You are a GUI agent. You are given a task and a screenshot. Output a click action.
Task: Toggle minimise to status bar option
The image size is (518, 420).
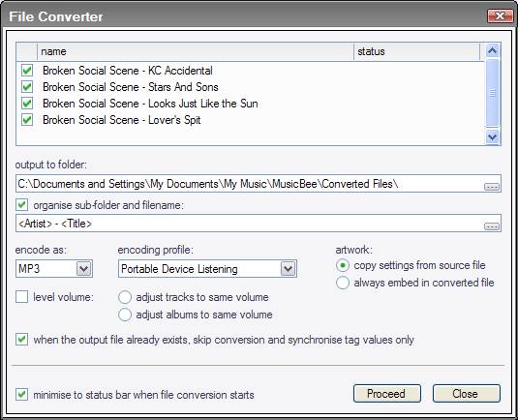[22, 395]
